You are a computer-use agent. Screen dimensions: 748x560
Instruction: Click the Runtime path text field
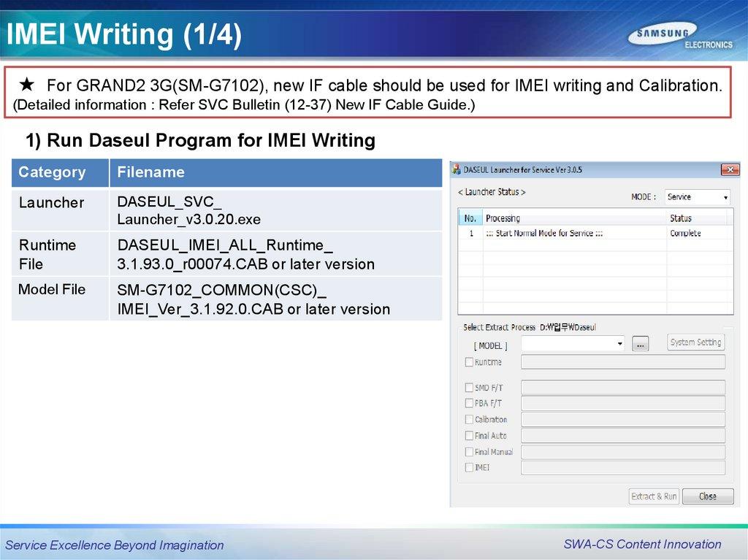[x=622, y=362]
